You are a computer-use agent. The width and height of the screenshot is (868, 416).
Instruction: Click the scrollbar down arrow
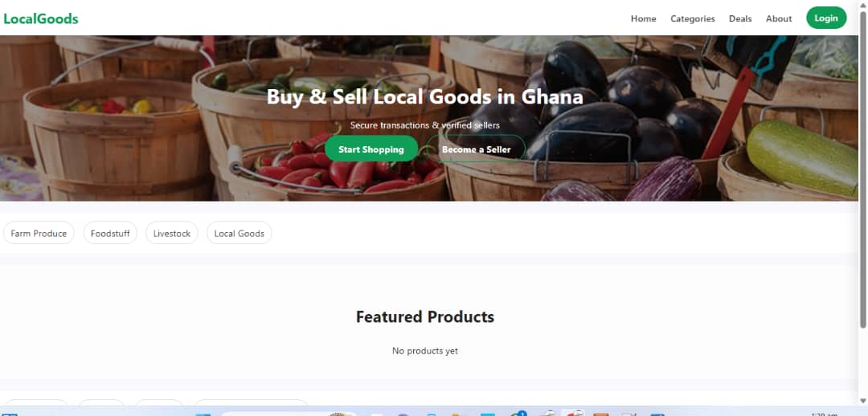862,401
